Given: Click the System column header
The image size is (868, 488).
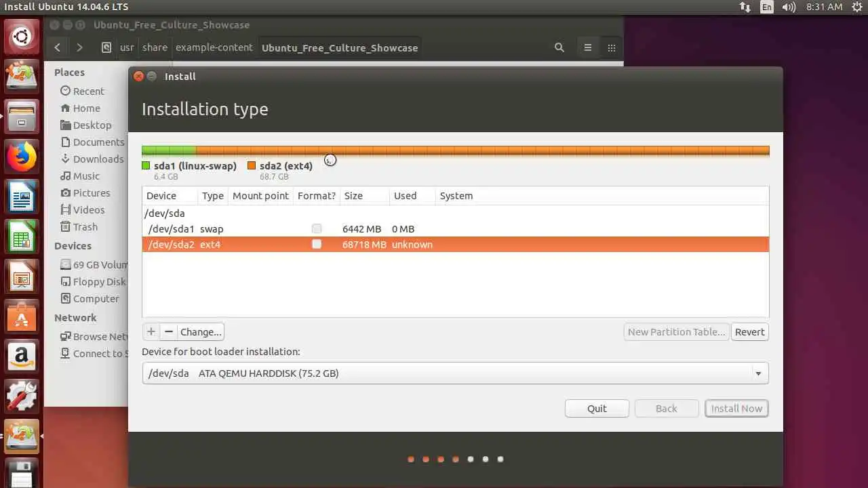Looking at the screenshot, I should click(x=602, y=196).
